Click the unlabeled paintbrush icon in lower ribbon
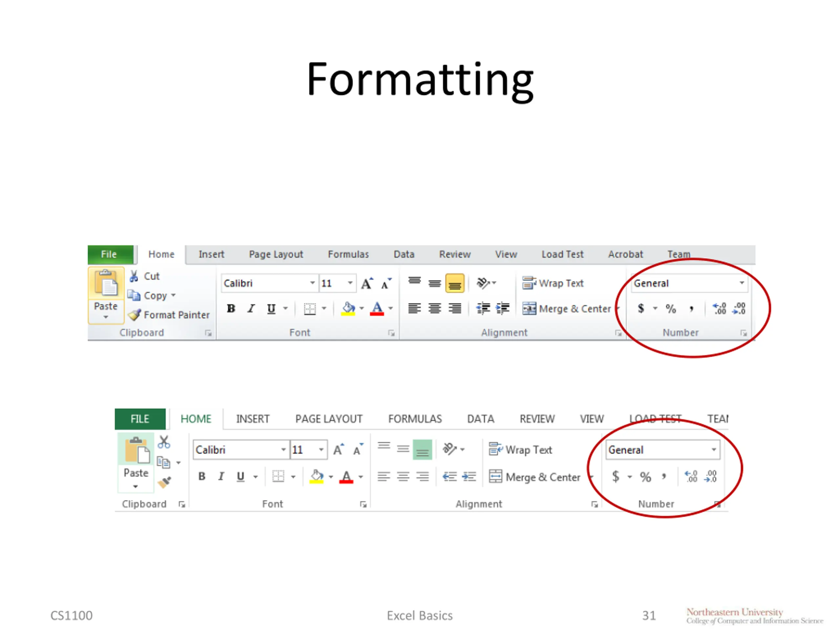This screenshot has height=630, width=840. [x=164, y=482]
